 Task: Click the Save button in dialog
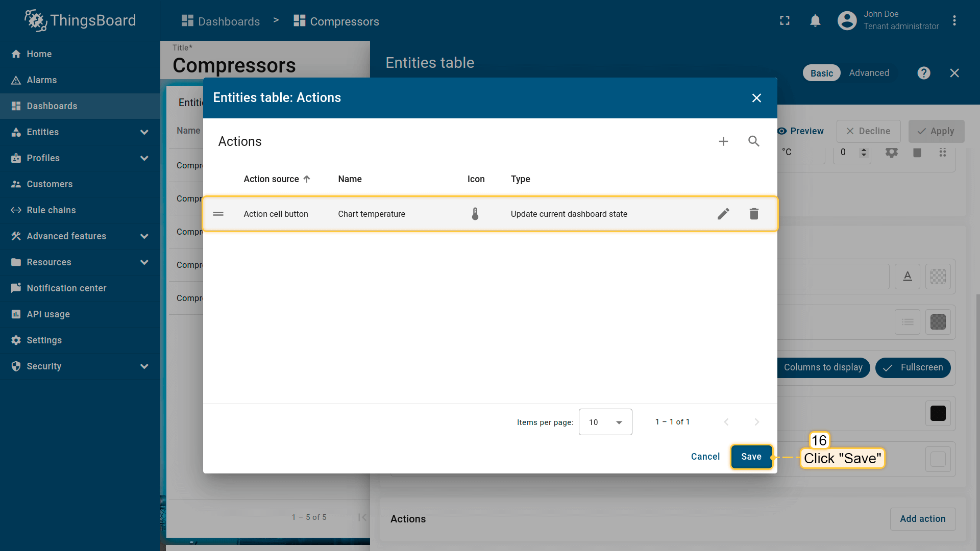(x=751, y=457)
